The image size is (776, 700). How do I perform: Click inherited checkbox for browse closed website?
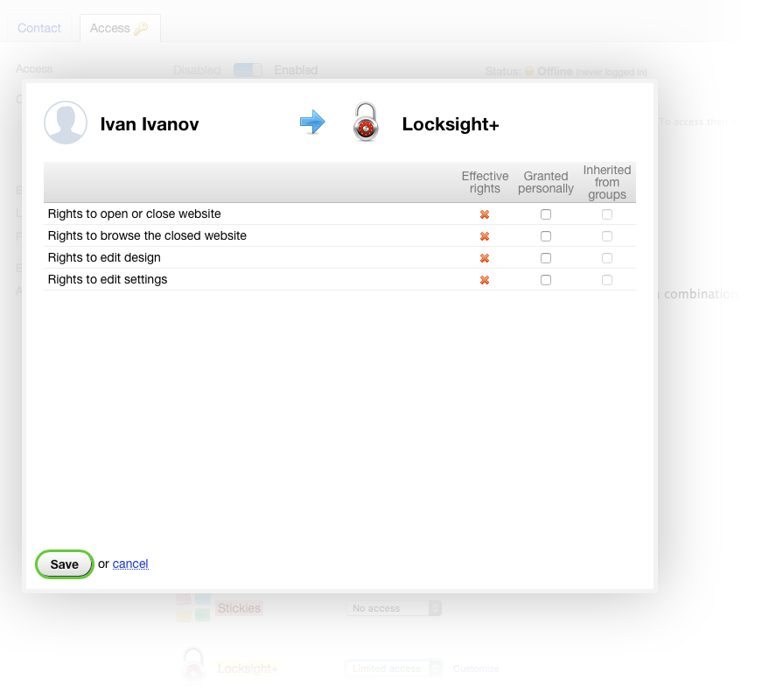tap(607, 236)
